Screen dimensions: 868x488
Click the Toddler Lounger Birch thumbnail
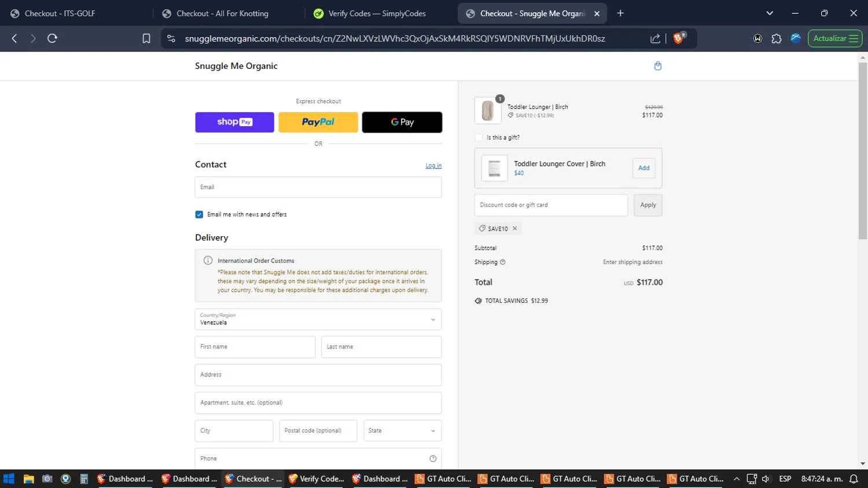click(x=488, y=110)
